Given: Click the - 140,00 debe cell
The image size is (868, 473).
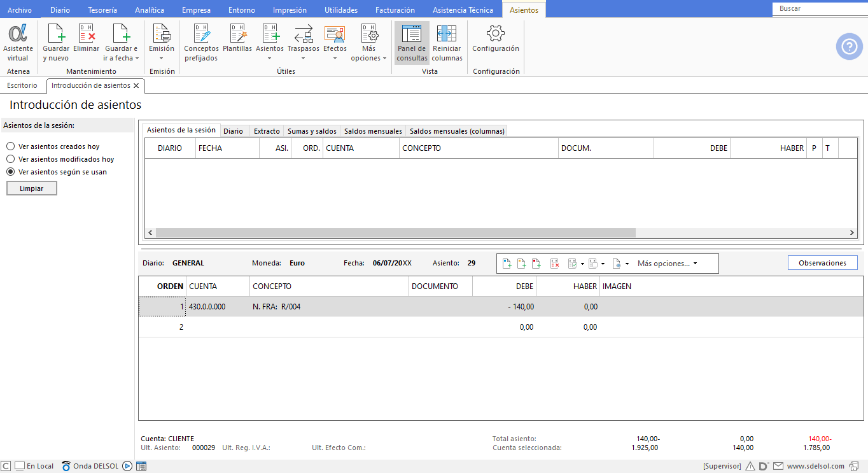Looking at the screenshot, I should coord(504,307).
